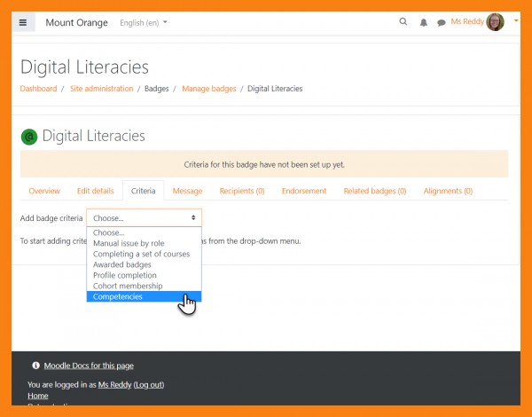Screen dimensions: 532x417
Task: Click the info icon beside Moodle Docs
Action: (x=35, y=366)
